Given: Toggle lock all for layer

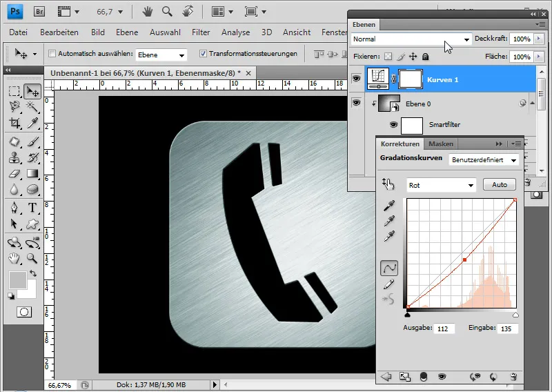Looking at the screenshot, I should point(425,57).
